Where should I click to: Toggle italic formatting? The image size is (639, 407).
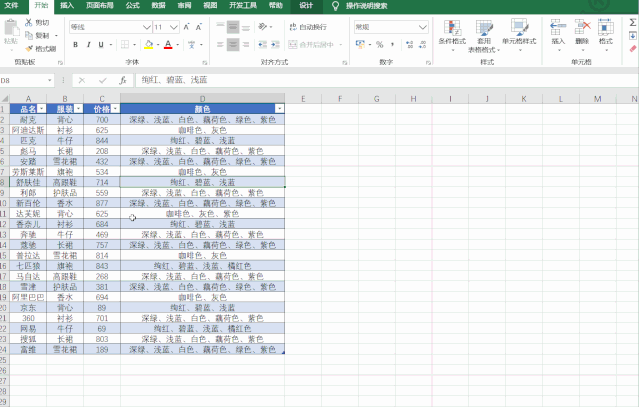click(88, 44)
